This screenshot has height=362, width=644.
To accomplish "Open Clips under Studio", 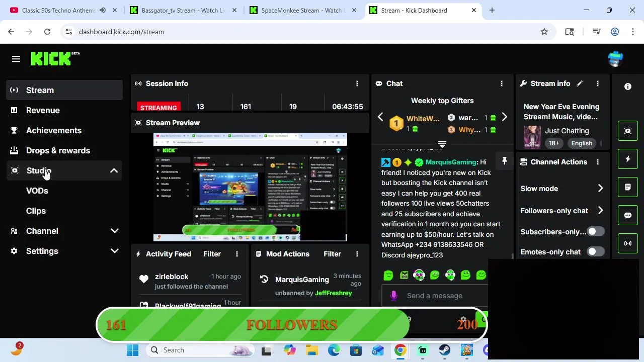I will [36, 211].
